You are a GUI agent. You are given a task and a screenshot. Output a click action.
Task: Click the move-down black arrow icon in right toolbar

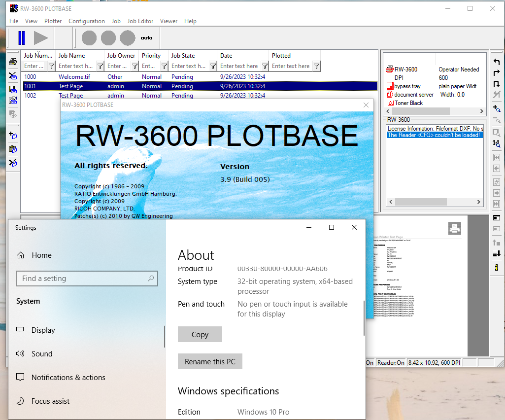(497, 254)
